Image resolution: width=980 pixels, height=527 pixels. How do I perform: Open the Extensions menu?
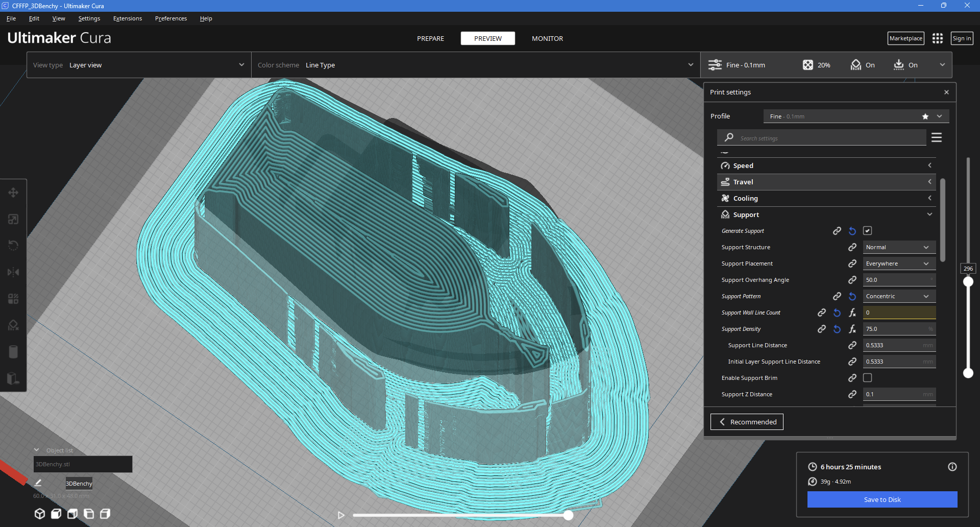127,18
